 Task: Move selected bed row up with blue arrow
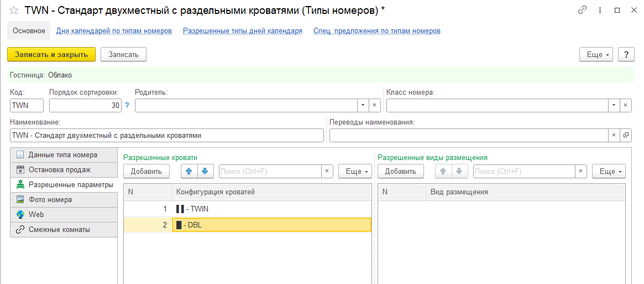point(189,172)
